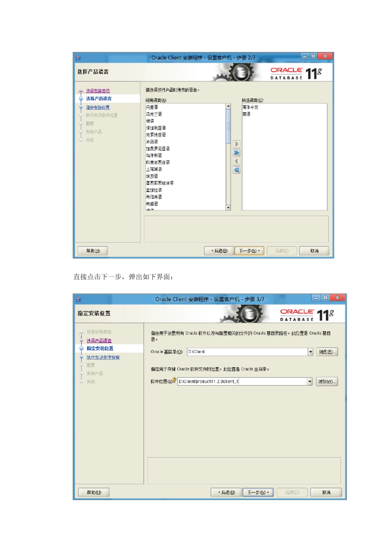Select 英语 in the selected languages list

(246, 114)
